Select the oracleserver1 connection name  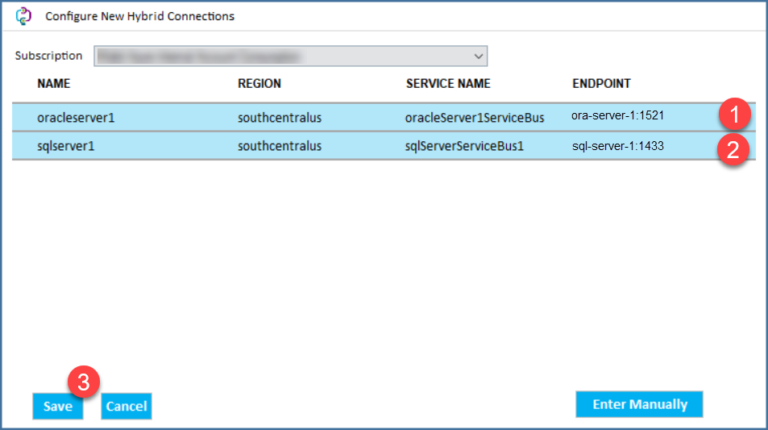[76, 118]
